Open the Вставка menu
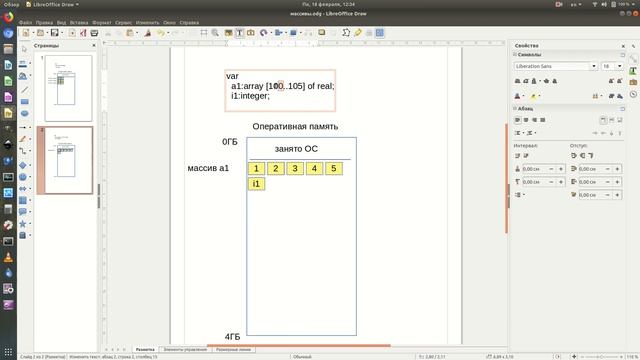This screenshot has height=360, width=640. (x=79, y=22)
